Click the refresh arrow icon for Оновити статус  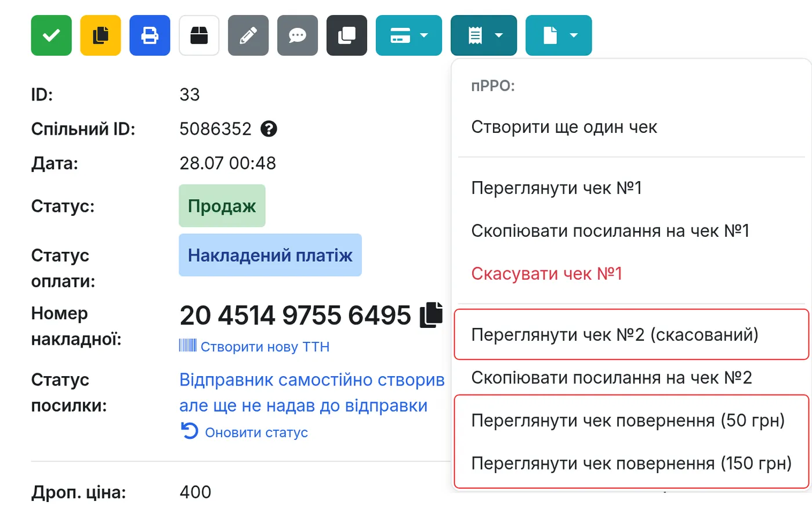point(190,431)
